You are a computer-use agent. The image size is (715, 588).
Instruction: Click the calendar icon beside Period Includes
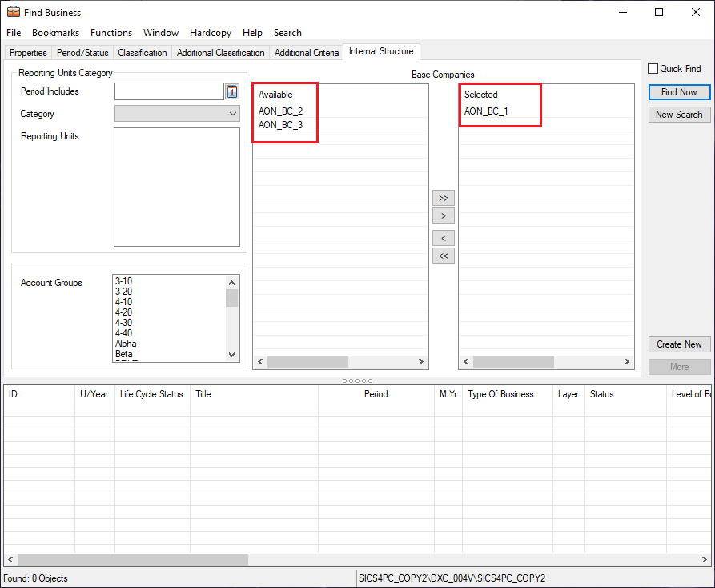tap(232, 91)
